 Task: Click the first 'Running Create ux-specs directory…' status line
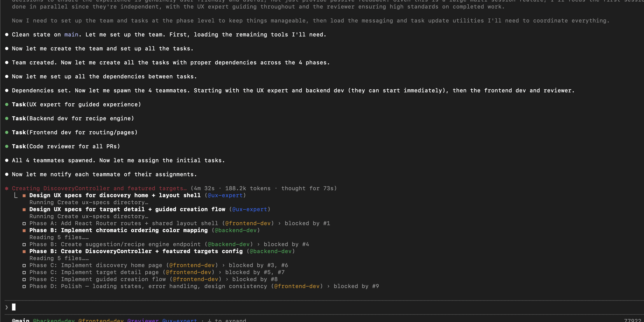coord(89,202)
